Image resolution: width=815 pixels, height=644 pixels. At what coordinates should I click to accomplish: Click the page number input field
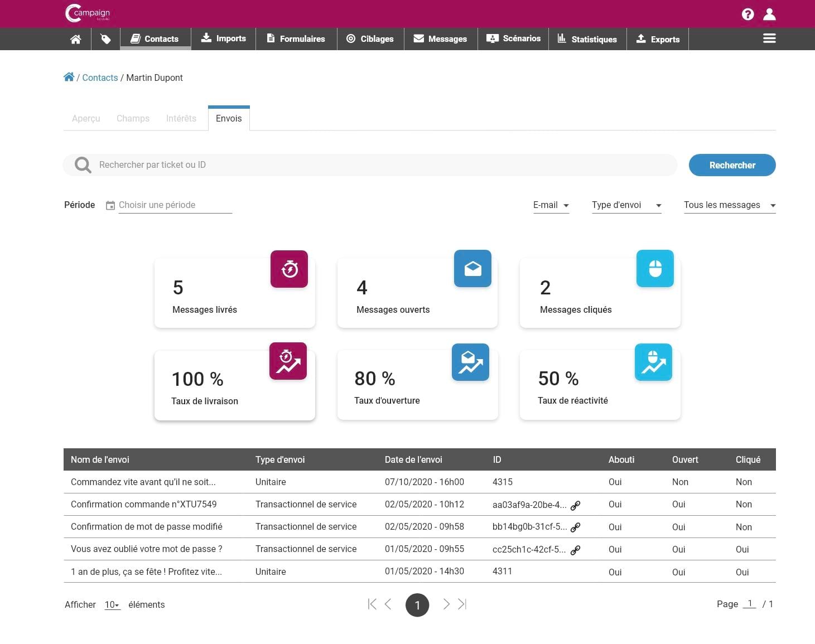tap(749, 604)
